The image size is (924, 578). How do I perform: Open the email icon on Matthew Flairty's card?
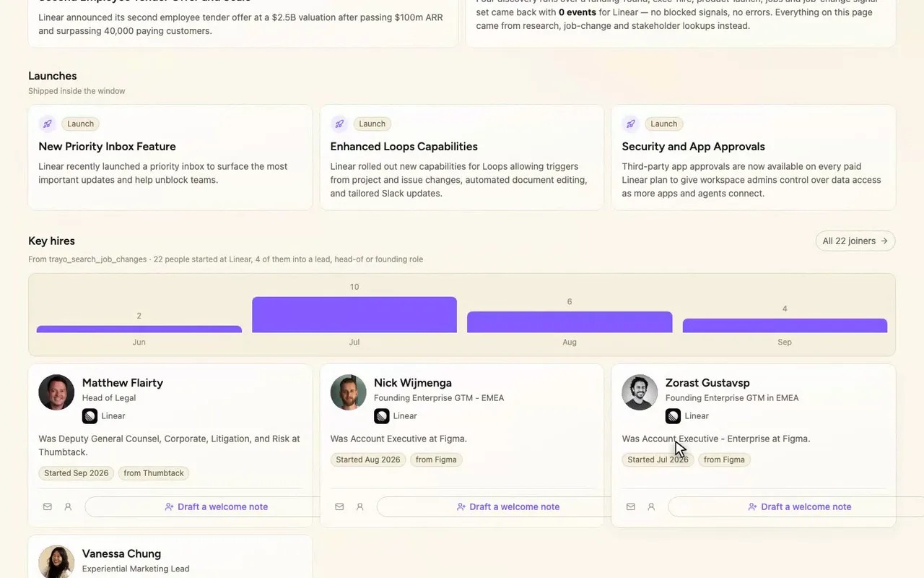[48, 506]
